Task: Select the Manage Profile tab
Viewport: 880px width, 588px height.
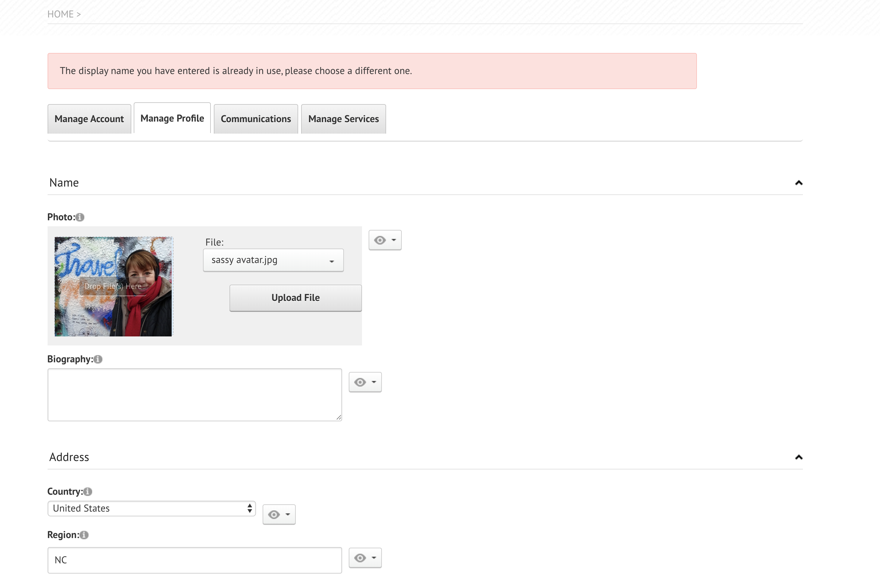Action: [x=172, y=119]
